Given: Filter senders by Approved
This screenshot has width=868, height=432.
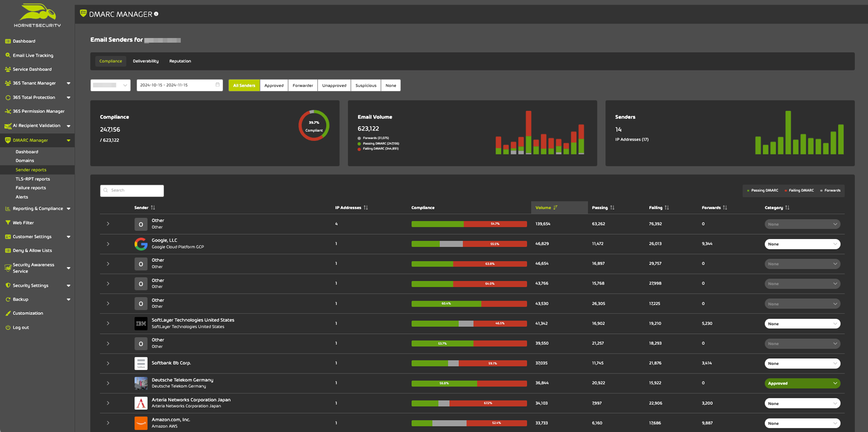Looking at the screenshot, I should (274, 86).
